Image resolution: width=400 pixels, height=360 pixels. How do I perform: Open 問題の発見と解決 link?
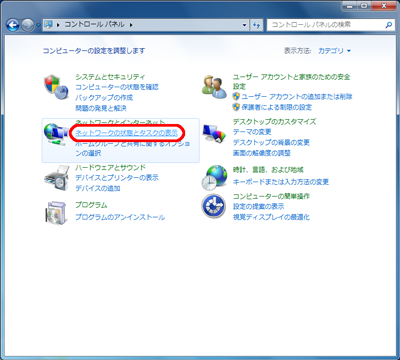click(x=101, y=108)
